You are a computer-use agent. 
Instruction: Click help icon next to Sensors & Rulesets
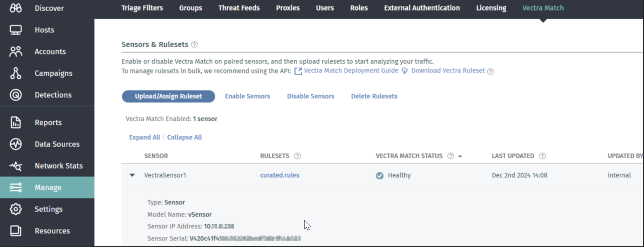(x=195, y=44)
